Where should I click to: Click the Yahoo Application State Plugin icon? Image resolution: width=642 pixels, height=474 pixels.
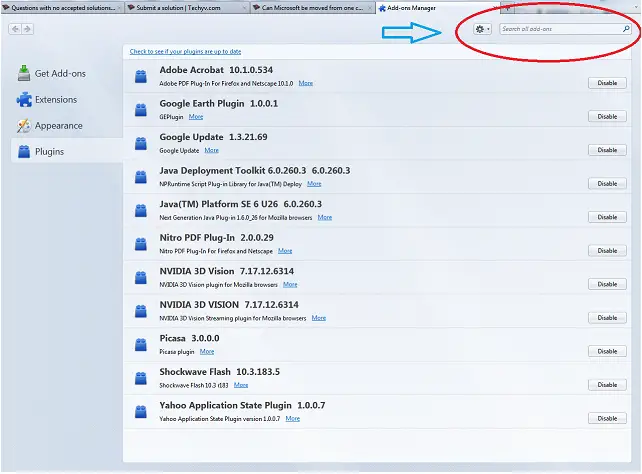[x=141, y=412]
